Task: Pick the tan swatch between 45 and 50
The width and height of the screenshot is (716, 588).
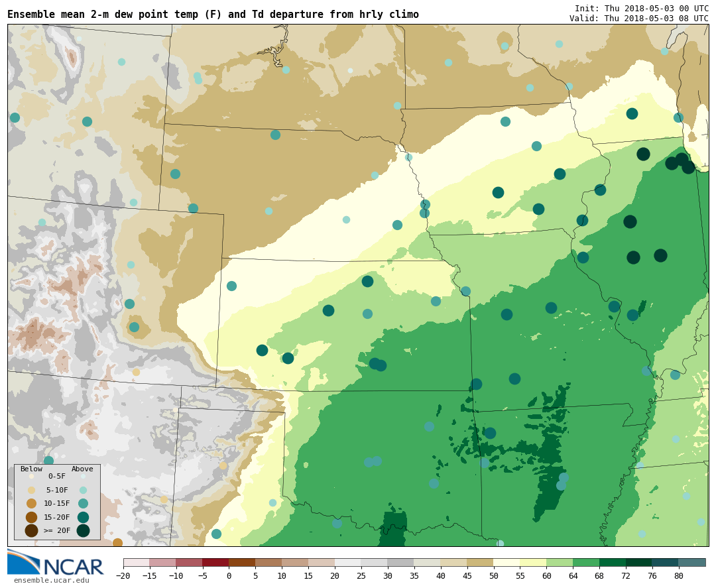Action: click(481, 562)
